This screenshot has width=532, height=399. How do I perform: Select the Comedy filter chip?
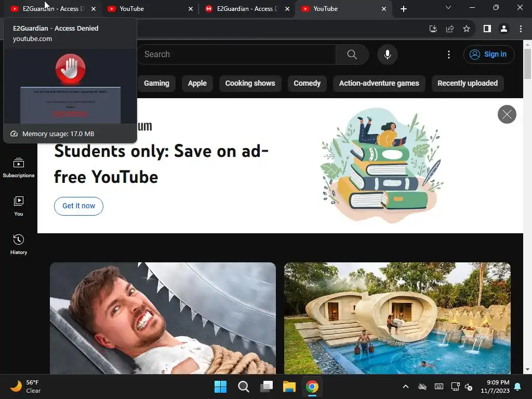(x=307, y=84)
